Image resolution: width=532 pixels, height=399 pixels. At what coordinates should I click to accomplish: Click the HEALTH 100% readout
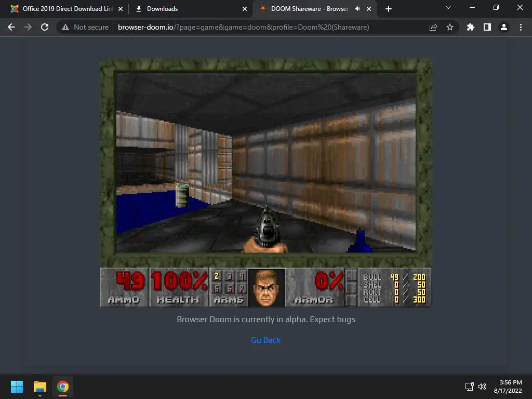(179, 287)
